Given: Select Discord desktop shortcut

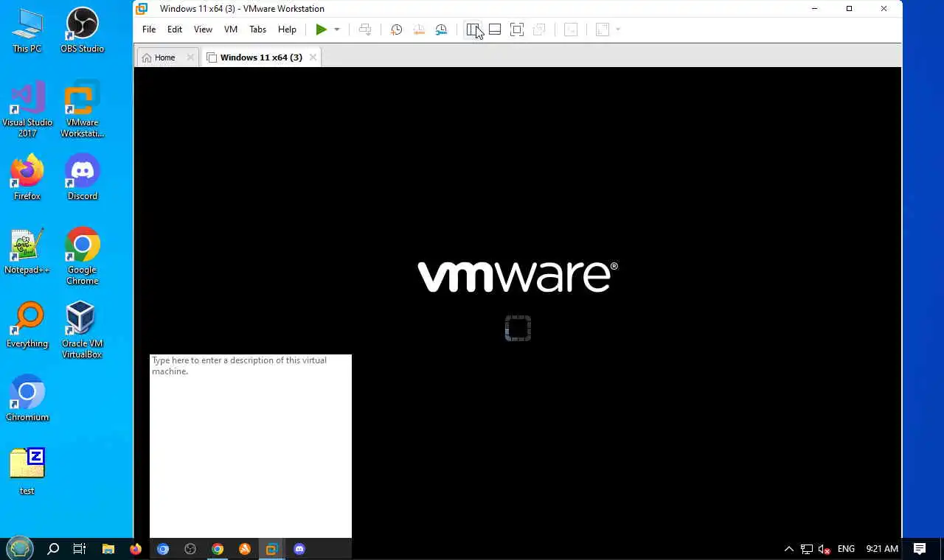Looking at the screenshot, I should [82, 178].
